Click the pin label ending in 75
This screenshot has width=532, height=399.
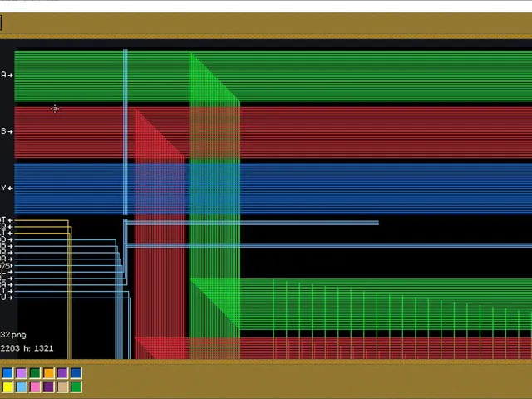6,266
